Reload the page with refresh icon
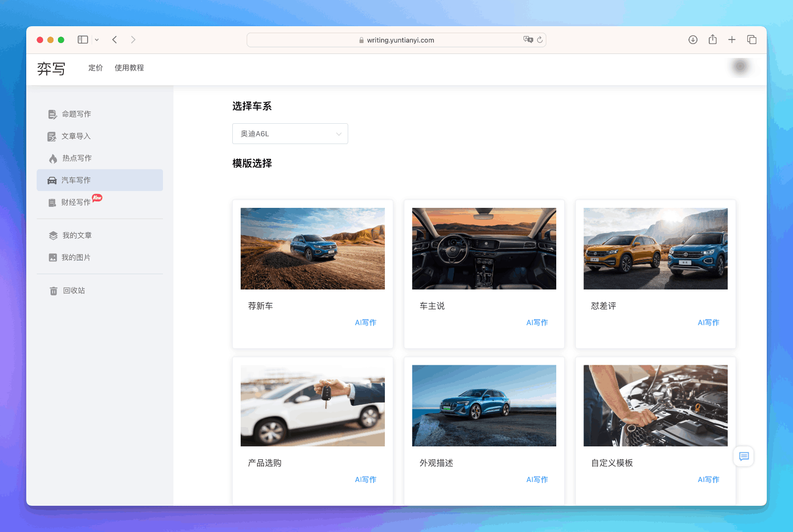The image size is (793, 532). click(540, 40)
